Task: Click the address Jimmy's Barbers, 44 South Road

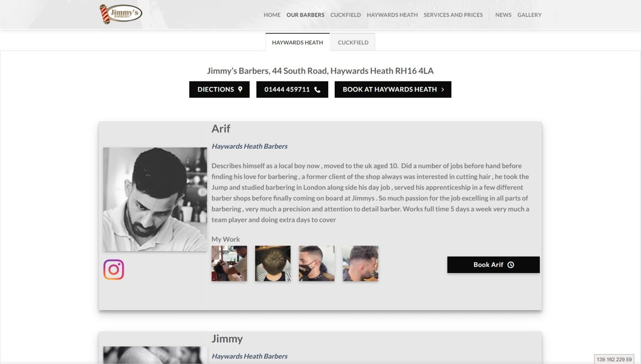Action: click(x=320, y=71)
